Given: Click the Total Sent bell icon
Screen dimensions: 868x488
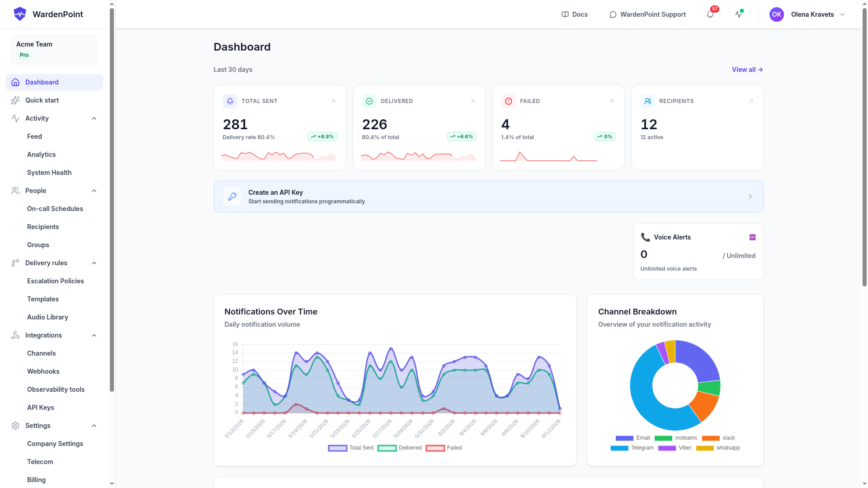Looking at the screenshot, I should coord(230,101).
